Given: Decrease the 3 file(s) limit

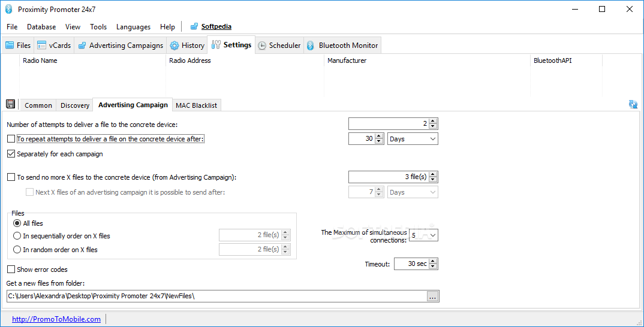Looking at the screenshot, I should point(434,179).
